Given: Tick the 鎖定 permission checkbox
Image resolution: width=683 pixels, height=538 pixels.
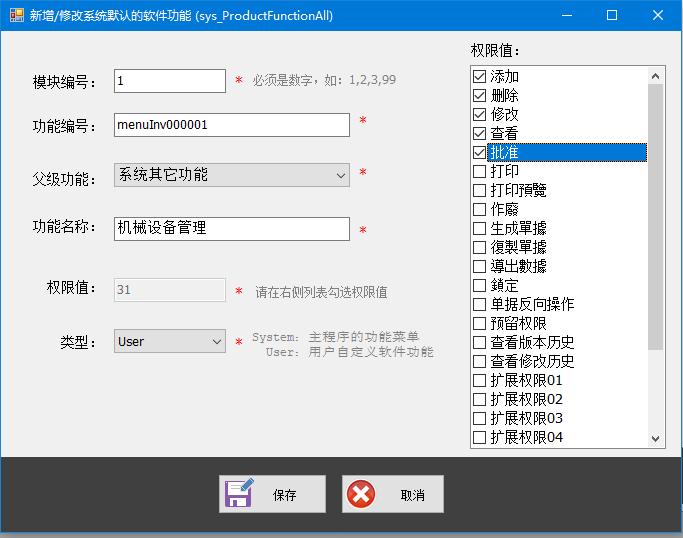Looking at the screenshot, I should 480,285.
